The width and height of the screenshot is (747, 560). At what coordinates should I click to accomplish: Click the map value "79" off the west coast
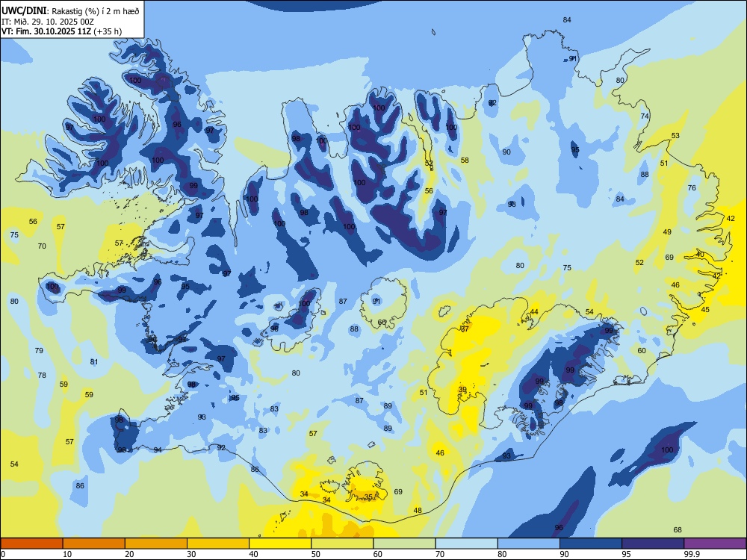click(39, 350)
